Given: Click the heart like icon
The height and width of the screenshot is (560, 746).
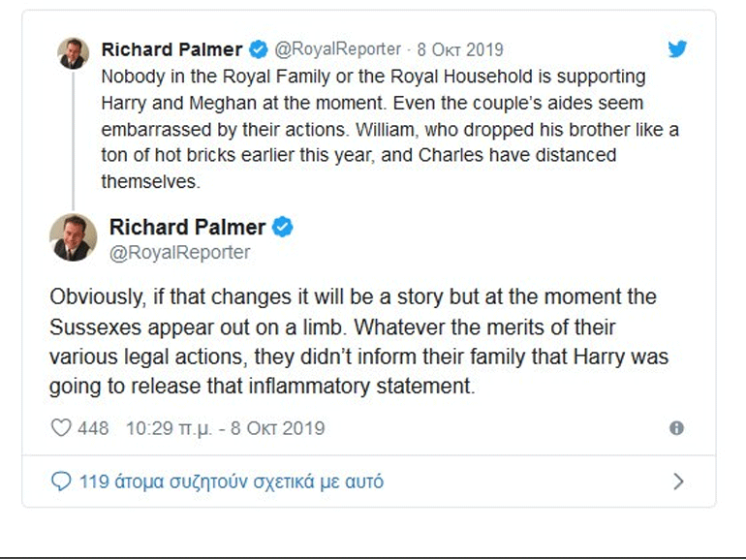Looking at the screenshot, I should 61,427.
